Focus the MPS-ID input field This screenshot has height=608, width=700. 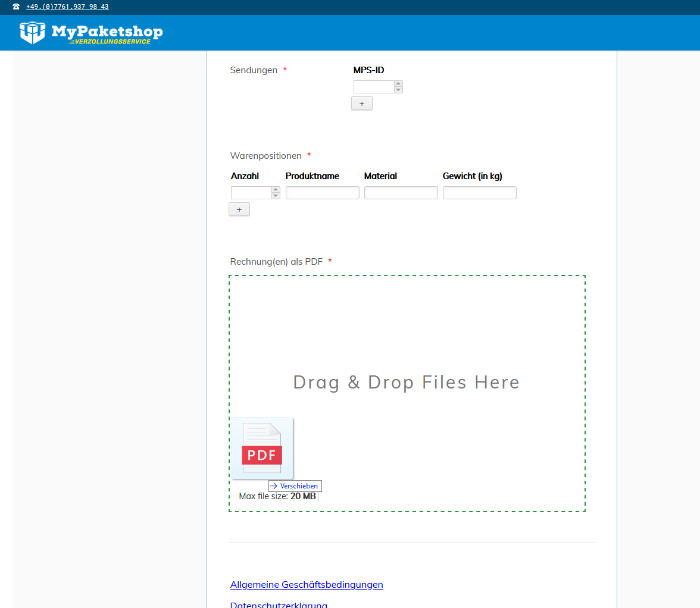374,87
